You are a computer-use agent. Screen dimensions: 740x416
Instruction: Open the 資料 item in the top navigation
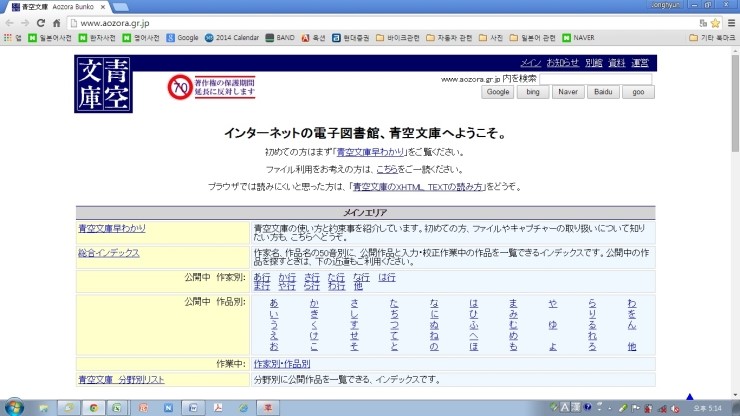point(616,63)
